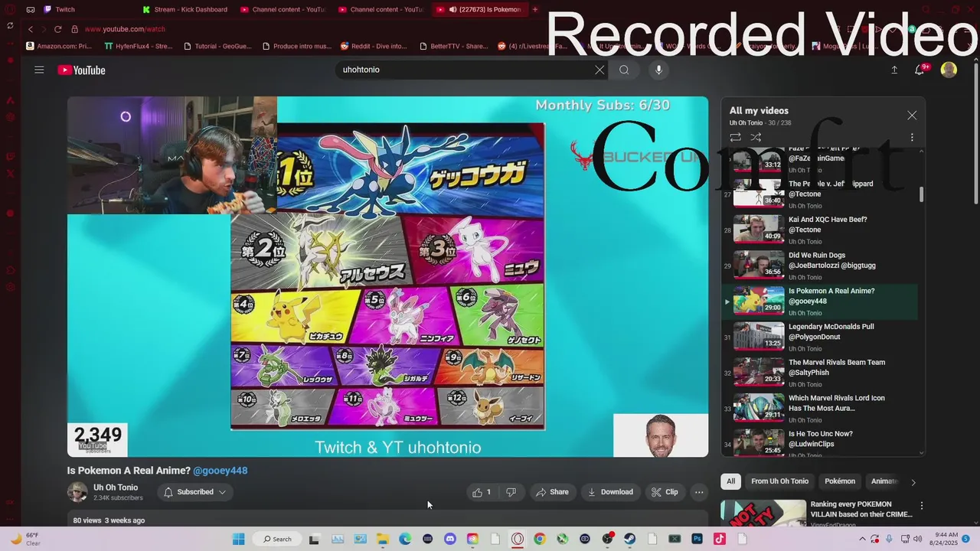Image resolution: width=980 pixels, height=551 pixels.
Task: Go back in browser history
Action: (31, 29)
